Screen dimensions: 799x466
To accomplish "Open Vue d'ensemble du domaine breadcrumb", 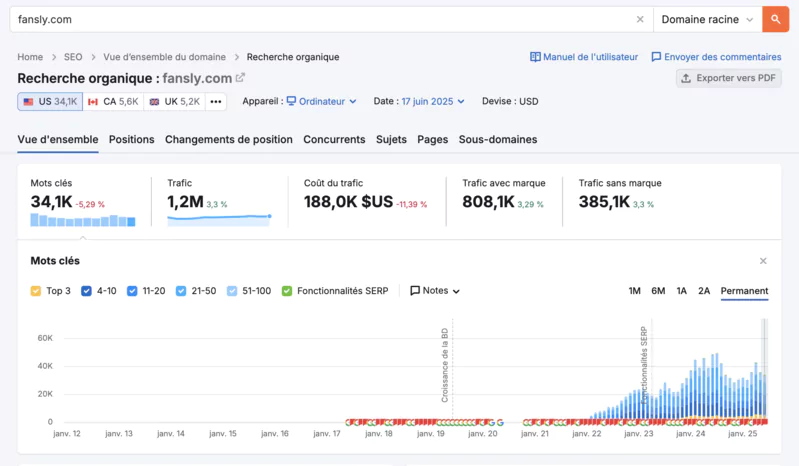I will pos(165,57).
